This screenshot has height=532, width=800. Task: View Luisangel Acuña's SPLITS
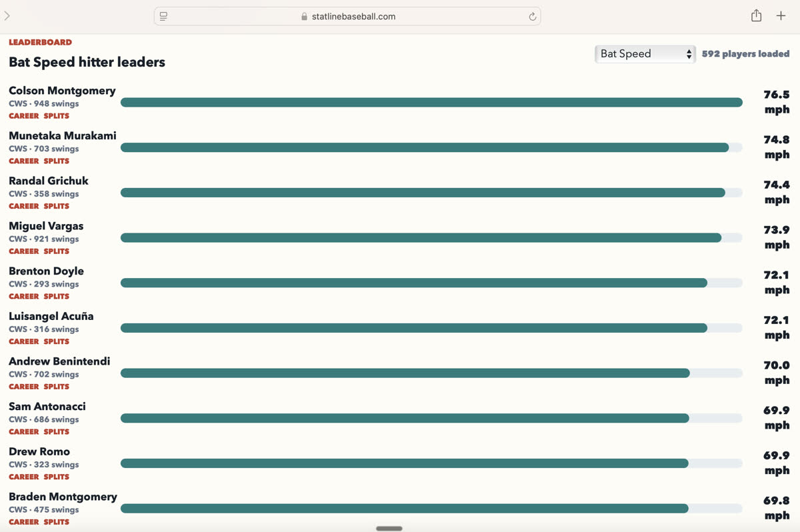point(57,341)
